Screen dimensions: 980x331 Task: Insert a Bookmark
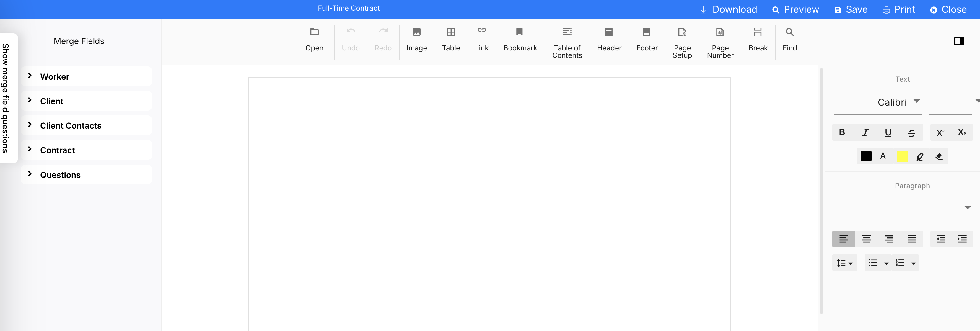[520, 40]
